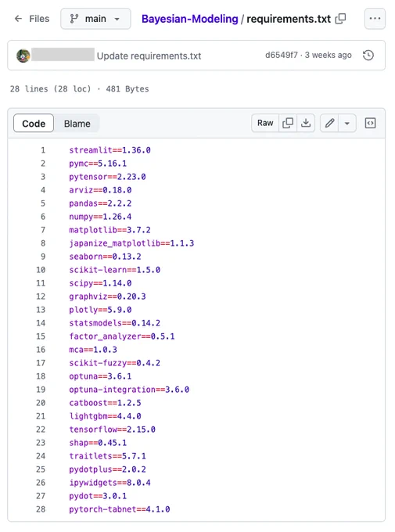Screen dimensions: 395x532
Task: Select line number 1
Action: [x=43, y=150]
